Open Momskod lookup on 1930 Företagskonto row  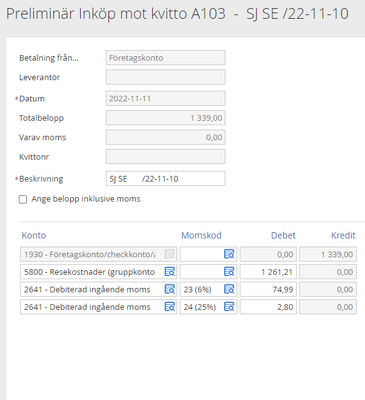pos(229,254)
